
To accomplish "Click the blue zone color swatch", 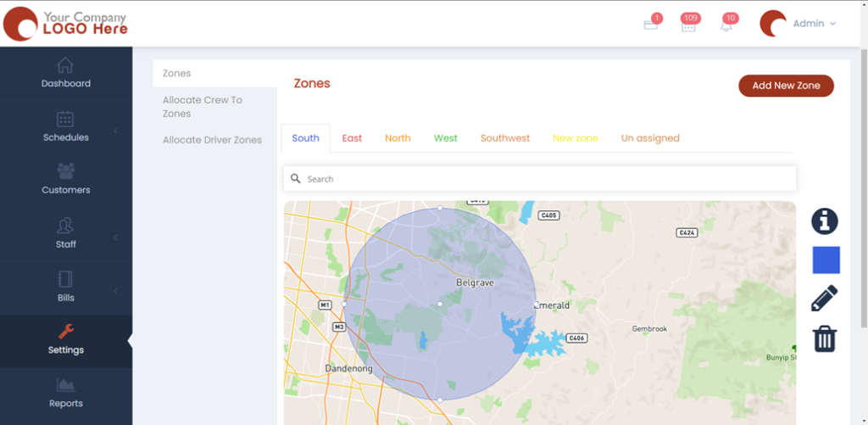I will click(826, 260).
